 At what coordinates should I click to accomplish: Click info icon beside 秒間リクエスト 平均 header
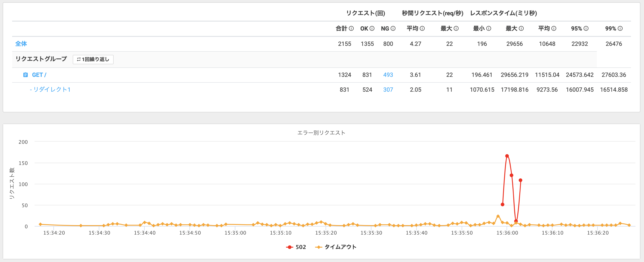tap(422, 29)
